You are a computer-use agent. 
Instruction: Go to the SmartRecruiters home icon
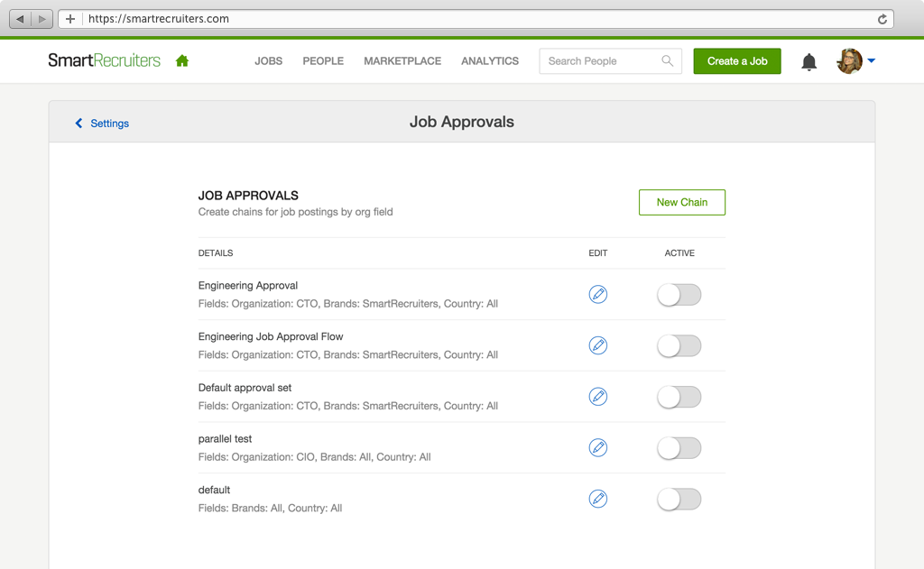182,60
